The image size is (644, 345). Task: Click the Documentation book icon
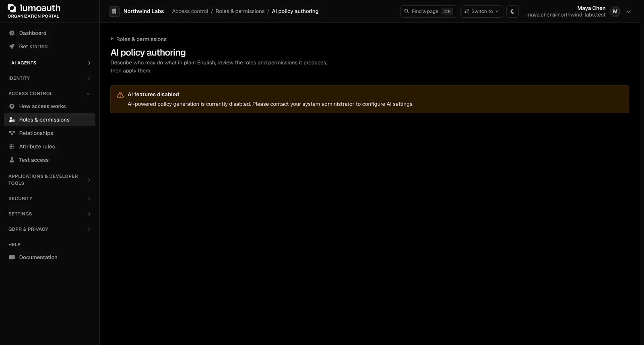coord(12,257)
